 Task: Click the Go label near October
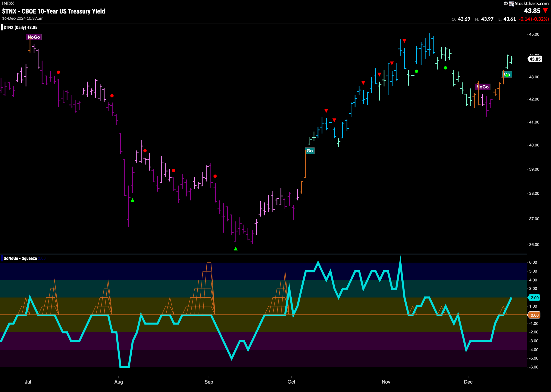coord(310,151)
